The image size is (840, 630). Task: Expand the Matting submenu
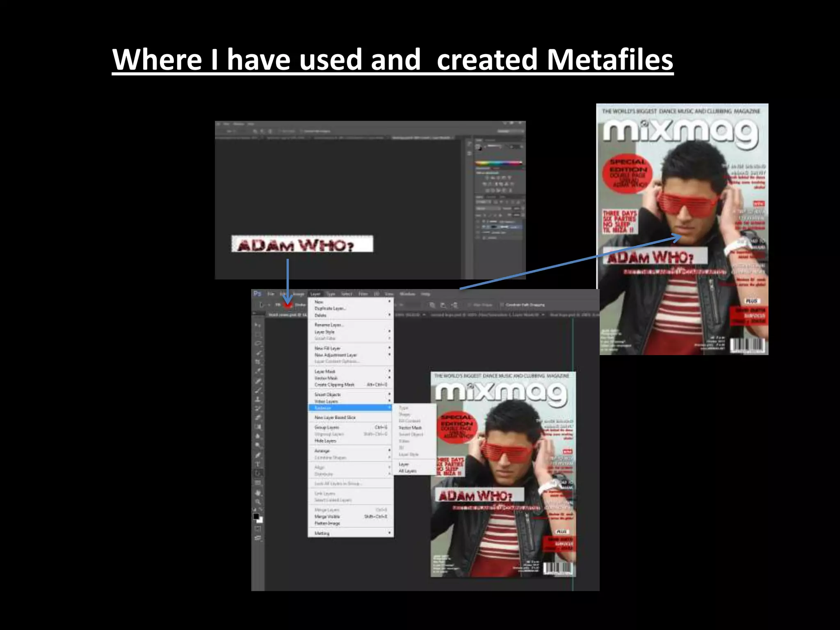pos(351,533)
